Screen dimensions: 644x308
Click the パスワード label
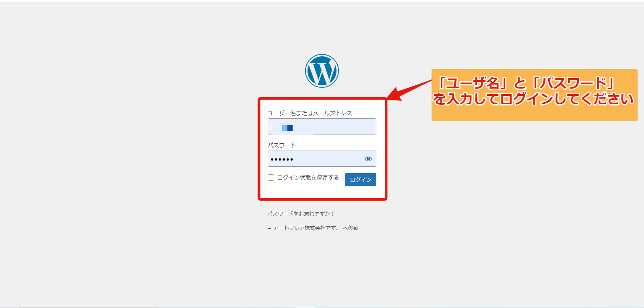282,145
